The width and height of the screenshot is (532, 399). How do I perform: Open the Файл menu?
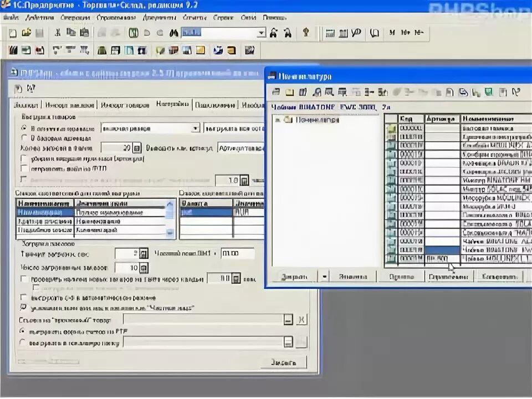point(11,17)
